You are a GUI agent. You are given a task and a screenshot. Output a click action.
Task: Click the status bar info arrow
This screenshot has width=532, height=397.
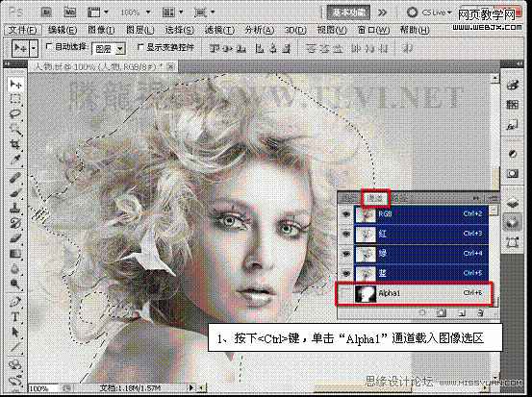[x=191, y=386]
